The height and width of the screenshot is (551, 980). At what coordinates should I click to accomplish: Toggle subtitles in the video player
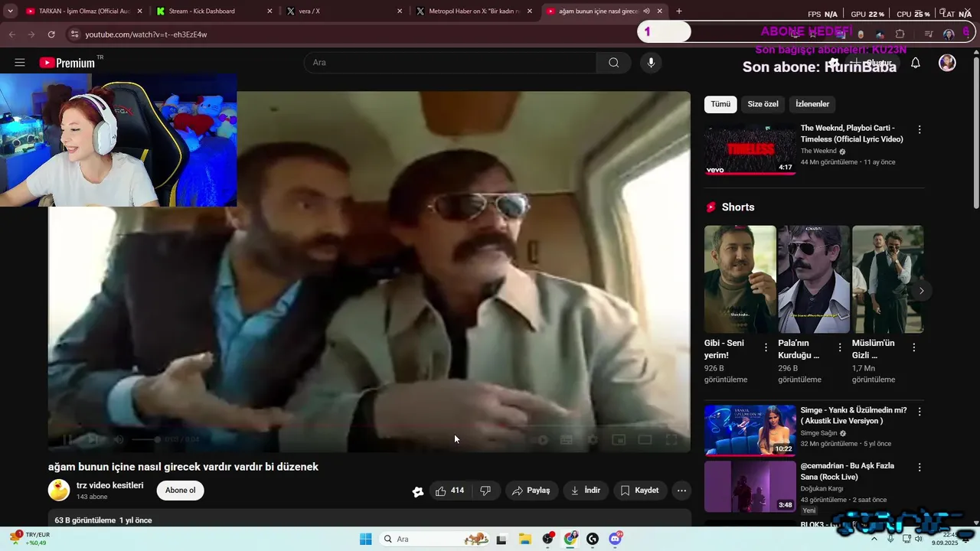567,439
